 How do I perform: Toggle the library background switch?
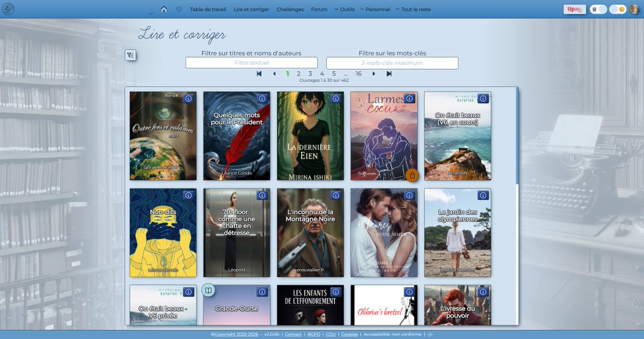pos(598,9)
